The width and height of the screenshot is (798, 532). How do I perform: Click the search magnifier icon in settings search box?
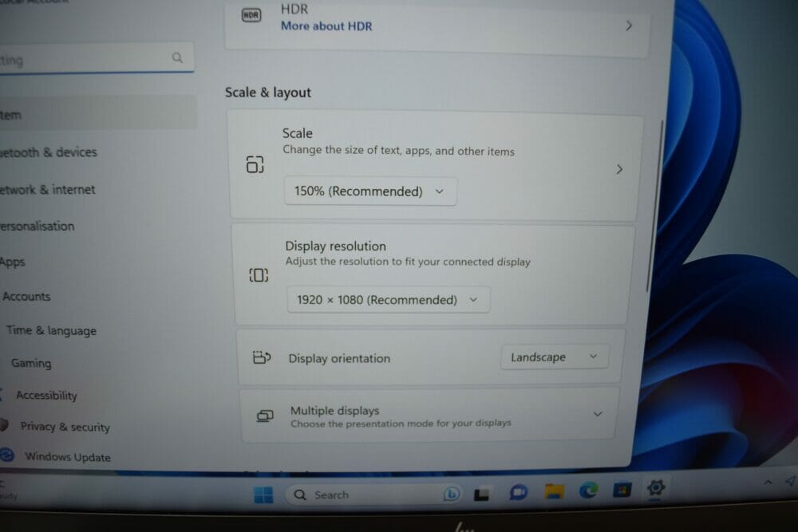tap(177, 57)
